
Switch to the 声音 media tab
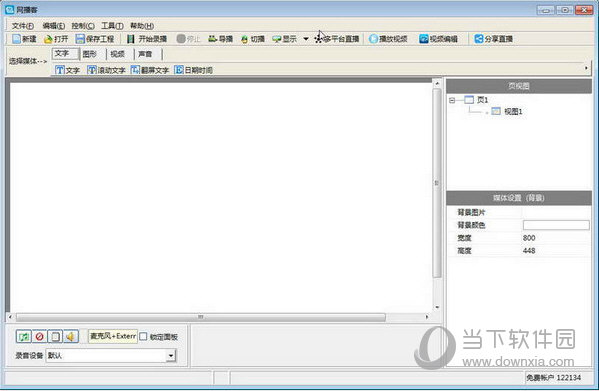(148, 54)
